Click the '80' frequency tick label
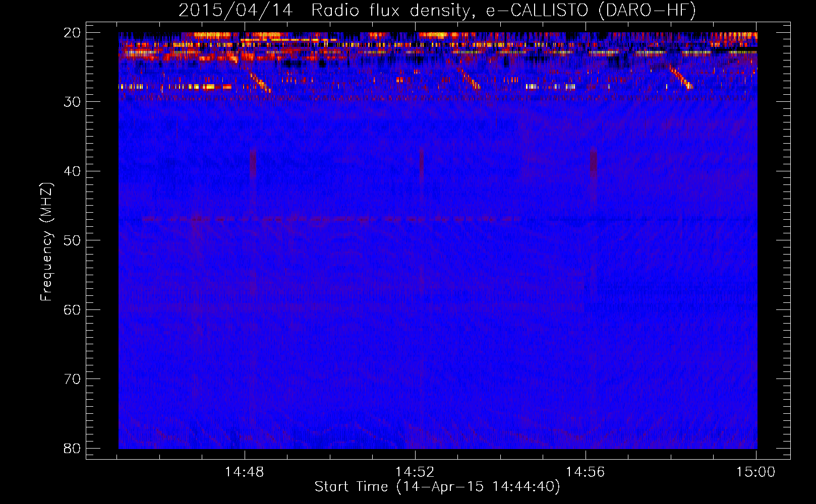The height and width of the screenshot is (504, 816). click(x=73, y=448)
